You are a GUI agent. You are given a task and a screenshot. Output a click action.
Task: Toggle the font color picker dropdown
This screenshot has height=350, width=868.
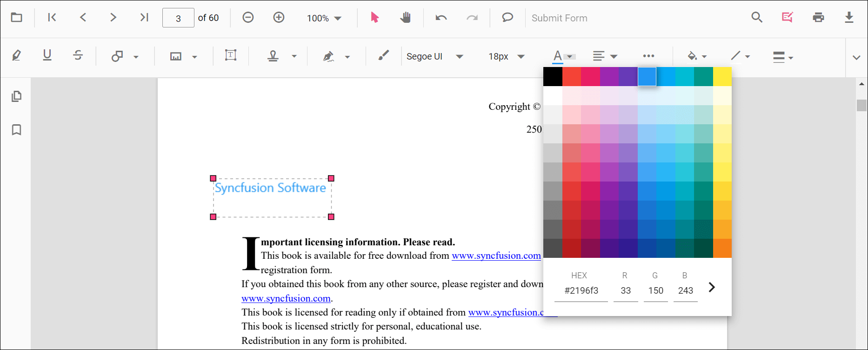(x=570, y=57)
